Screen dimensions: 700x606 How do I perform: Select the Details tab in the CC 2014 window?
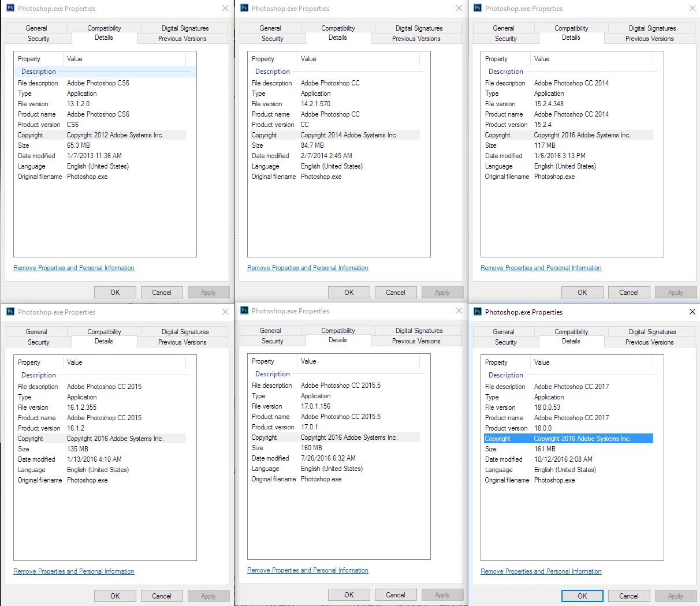pyautogui.click(x=571, y=38)
